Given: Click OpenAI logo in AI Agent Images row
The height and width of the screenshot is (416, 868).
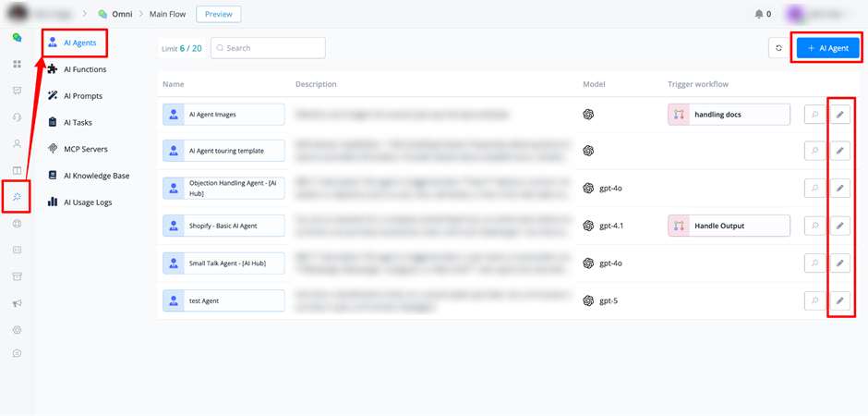Looking at the screenshot, I should pyautogui.click(x=588, y=115).
